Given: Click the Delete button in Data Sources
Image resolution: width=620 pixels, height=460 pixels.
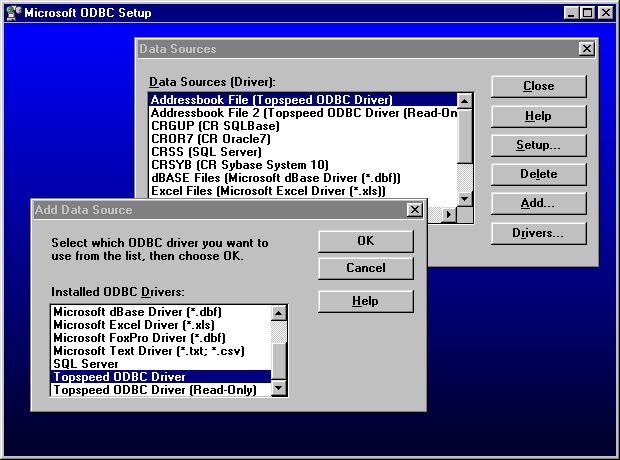Looking at the screenshot, I should (x=539, y=174).
